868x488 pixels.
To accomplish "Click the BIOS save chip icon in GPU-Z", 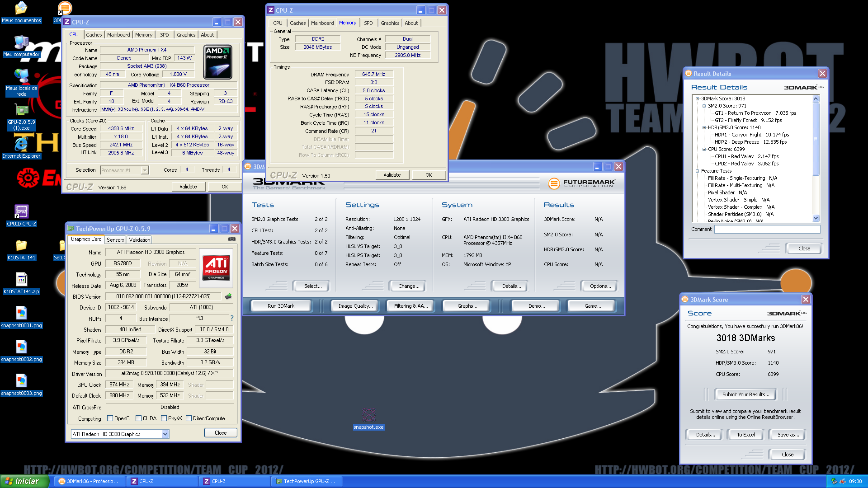I will 228,296.
